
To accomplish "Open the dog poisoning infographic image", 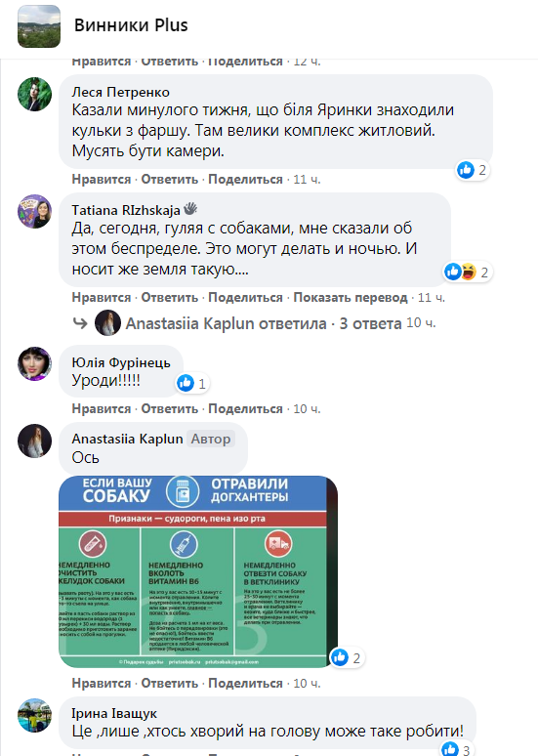I will point(198,571).
